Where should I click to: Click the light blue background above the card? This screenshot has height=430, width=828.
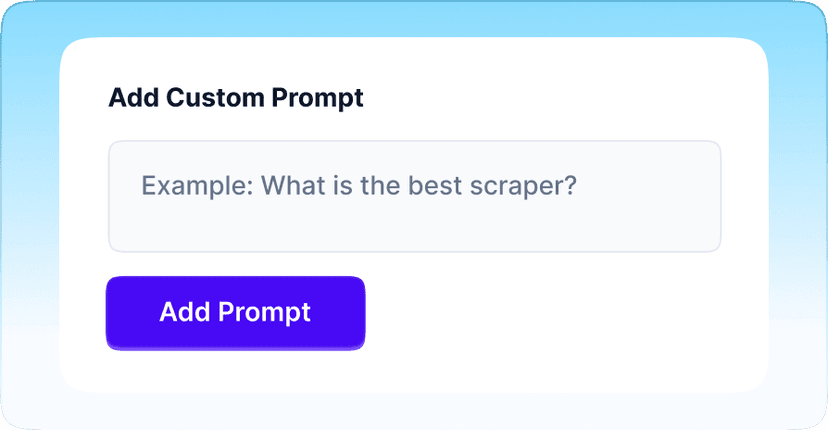click(x=414, y=18)
